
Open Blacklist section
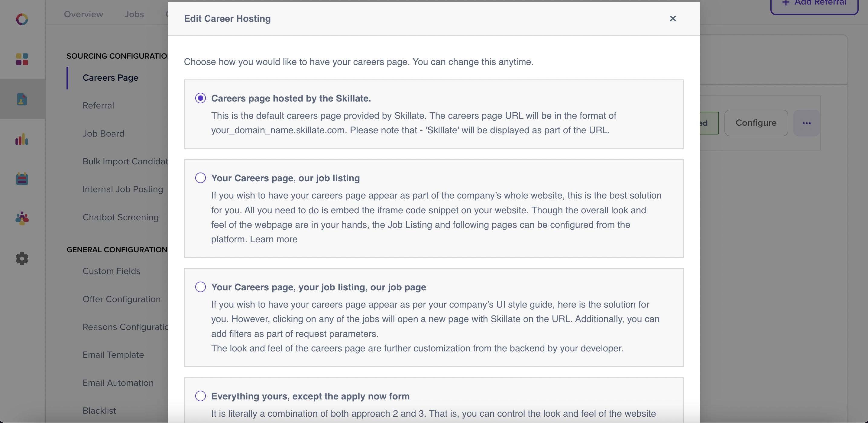coord(99,411)
